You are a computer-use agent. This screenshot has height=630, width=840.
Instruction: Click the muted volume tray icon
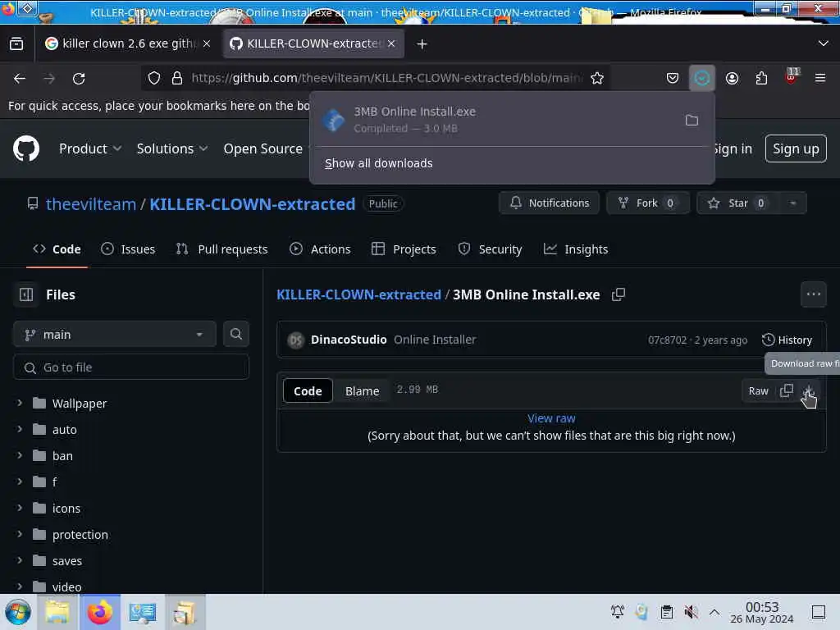[x=691, y=611]
